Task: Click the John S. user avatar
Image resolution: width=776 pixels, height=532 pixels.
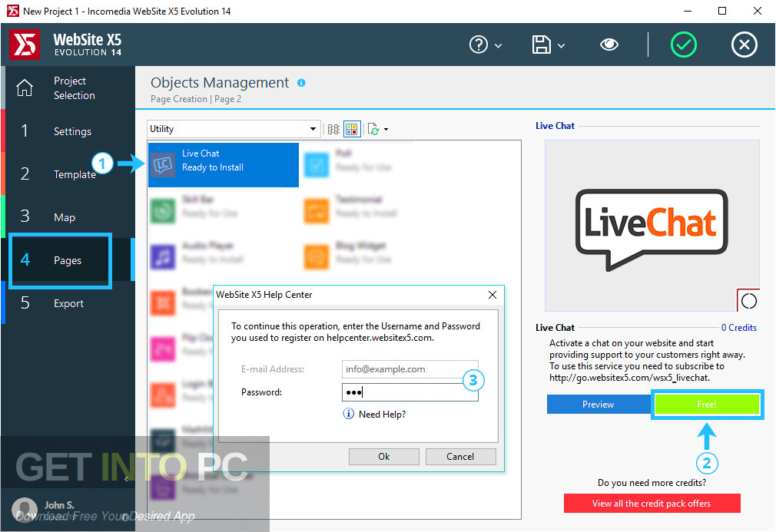Action: tap(25, 509)
